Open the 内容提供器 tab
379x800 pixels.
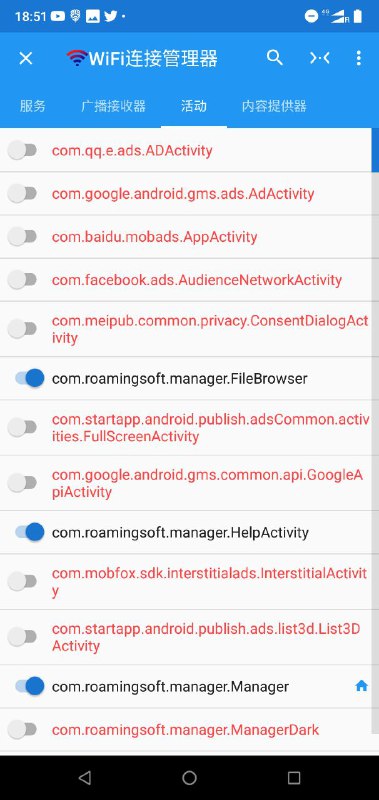tap(274, 106)
